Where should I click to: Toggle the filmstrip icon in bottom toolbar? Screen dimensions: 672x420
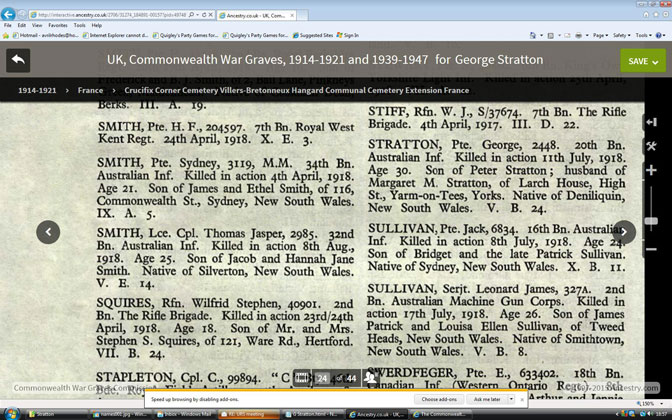[302, 378]
